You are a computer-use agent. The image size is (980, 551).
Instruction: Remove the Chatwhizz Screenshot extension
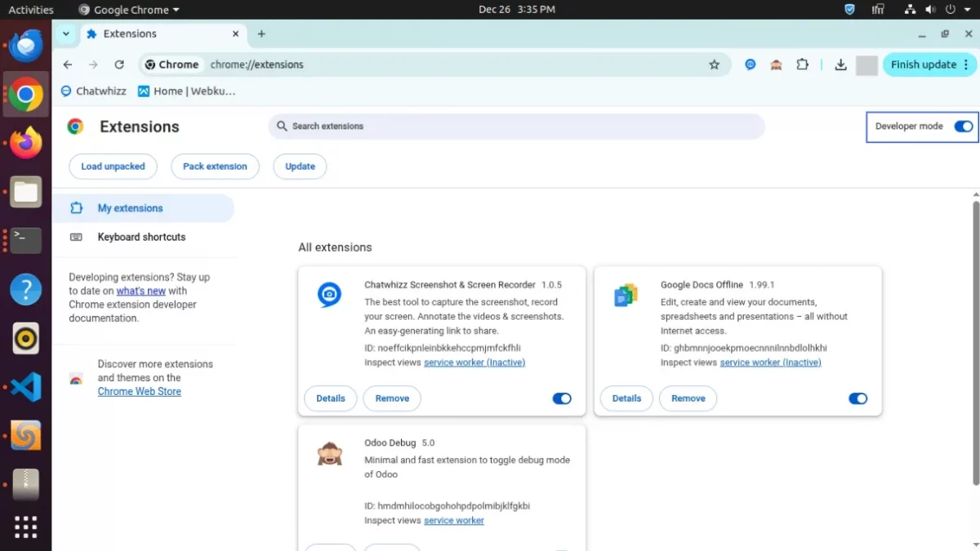pyautogui.click(x=392, y=398)
